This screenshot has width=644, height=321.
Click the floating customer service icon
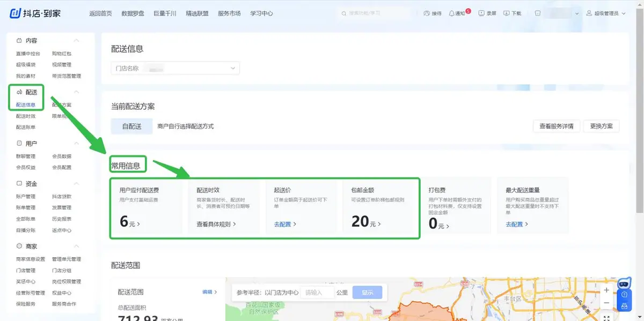(x=624, y=306)
